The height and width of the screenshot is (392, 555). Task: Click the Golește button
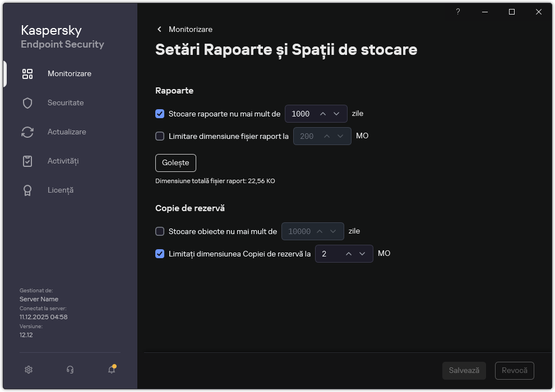click(175, 163)
